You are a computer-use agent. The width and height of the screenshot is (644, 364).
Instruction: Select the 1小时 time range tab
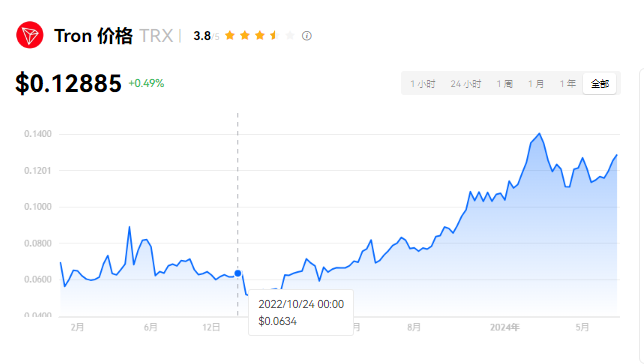tap(423, 84)
